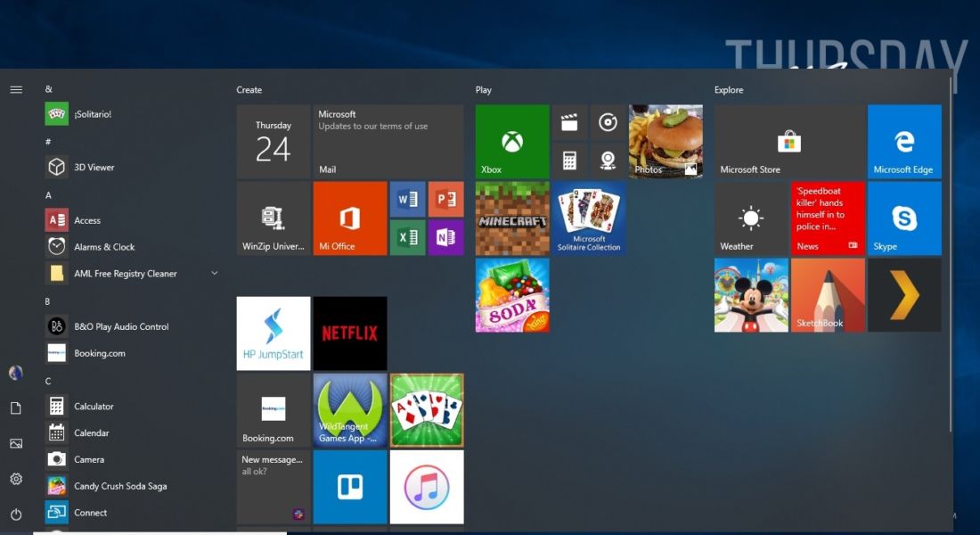
Task: Open the Xbox tile
Action: pyautogui.click(x=512, y=142)
